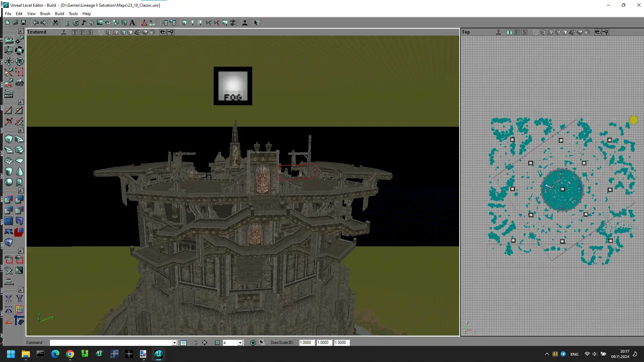Screen dimensions: 644x362
Task: Switch Textured viewport to Front view (F)
Action: (82, 32)
